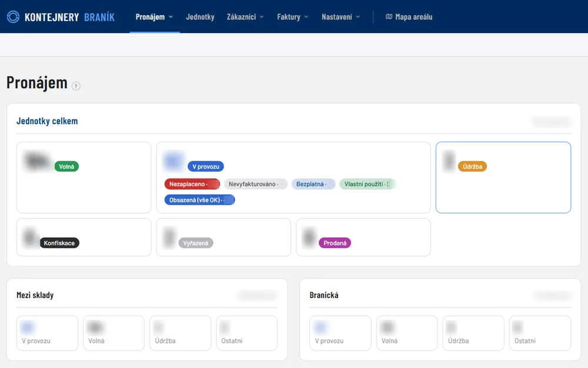
Task: Expand the Nastavení dropdown chevron
Action: [358, 17]
